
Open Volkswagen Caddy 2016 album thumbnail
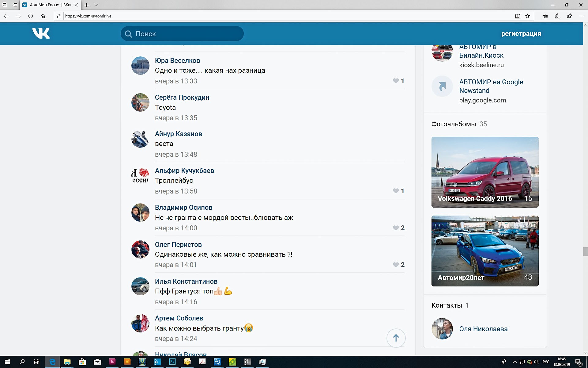485,172
